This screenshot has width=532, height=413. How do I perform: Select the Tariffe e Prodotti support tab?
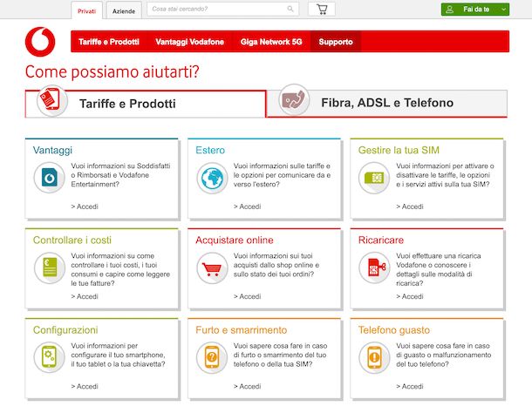(x=146, y=104)
